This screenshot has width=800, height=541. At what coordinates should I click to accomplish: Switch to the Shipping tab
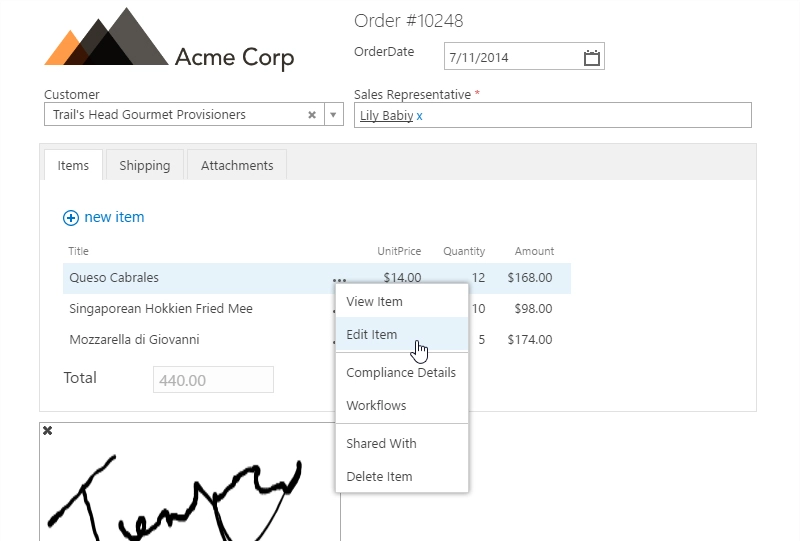(145, 165)
